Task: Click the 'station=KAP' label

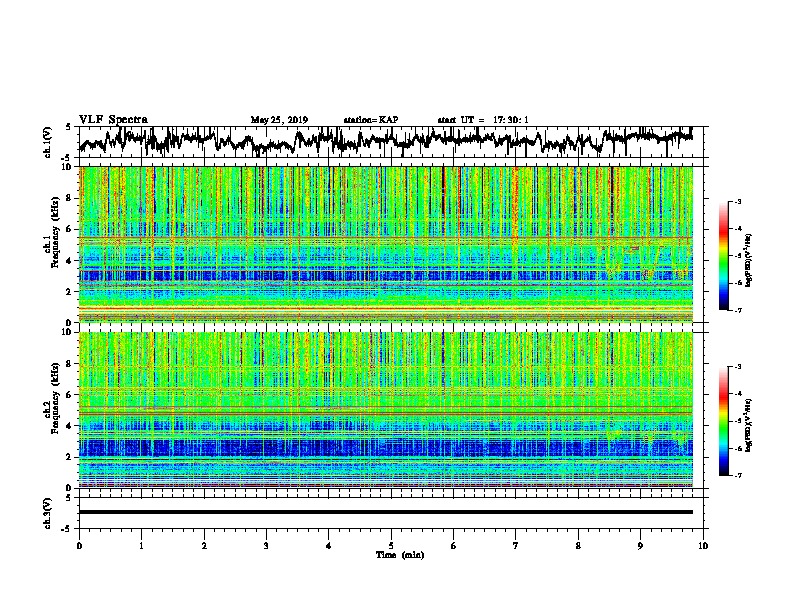Action: (371, 120)
